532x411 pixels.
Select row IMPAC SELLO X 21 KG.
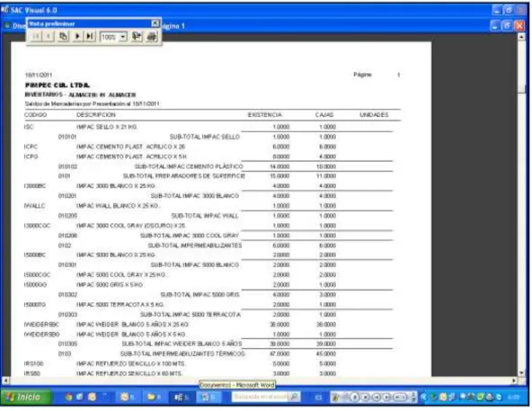[x=180, y=127]
